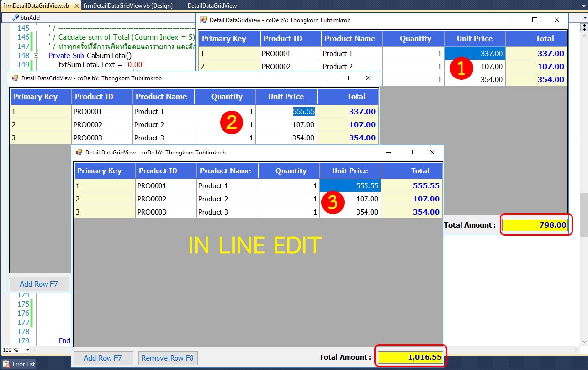Maximize the front Detail DataGridView window
Viewport: 588px width, 370px height.
(410, 152)
